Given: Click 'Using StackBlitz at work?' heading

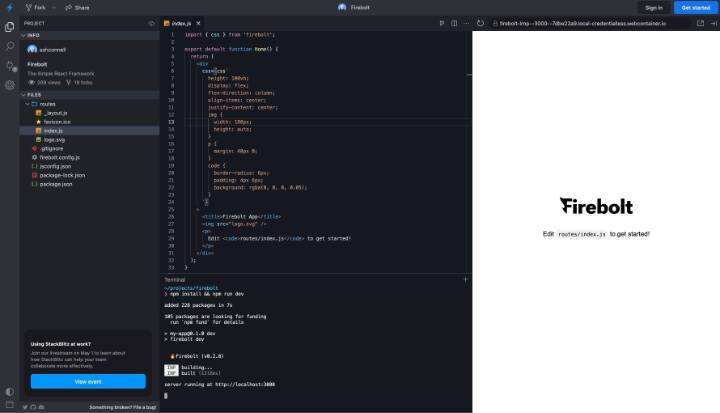Looking at the screenshot, I should pyautogui.click(x=61, y=344).
